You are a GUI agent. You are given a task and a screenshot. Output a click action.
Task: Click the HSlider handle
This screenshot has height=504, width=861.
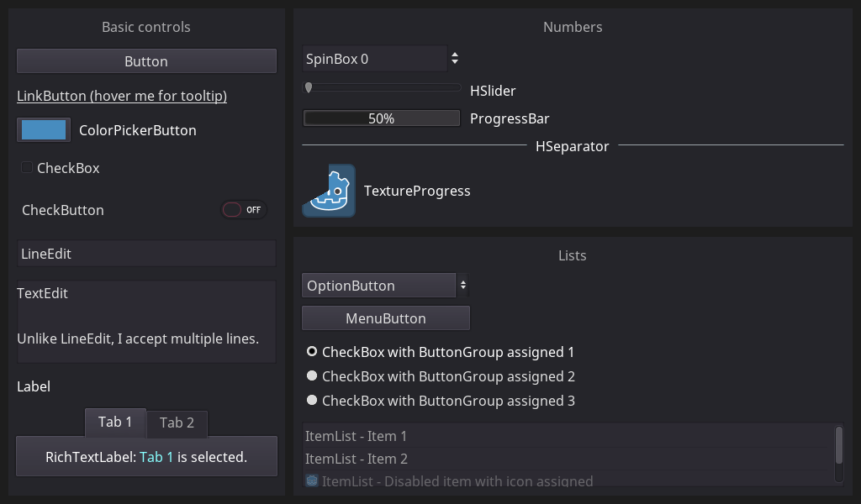pyautogui.click(x=309, y=87)
